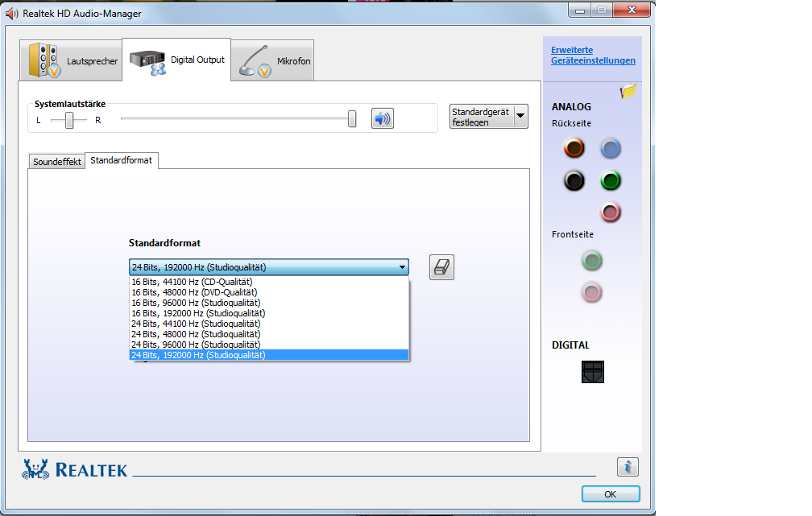Click the digital optical output connector icon
The height and width of the screenshot is (516, 812).
pos(592,372)
